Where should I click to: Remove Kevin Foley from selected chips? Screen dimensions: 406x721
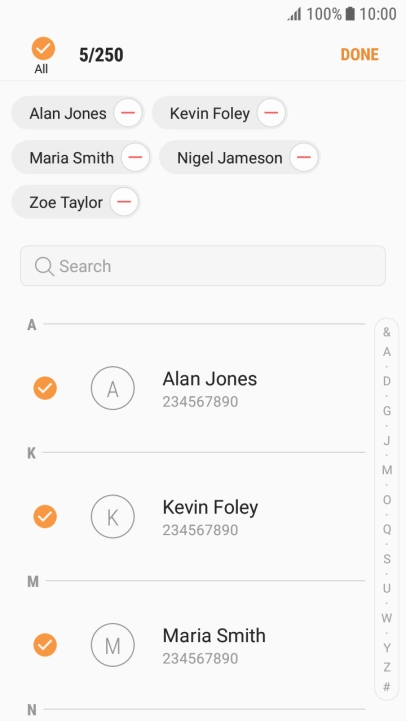tap(271, 113)
